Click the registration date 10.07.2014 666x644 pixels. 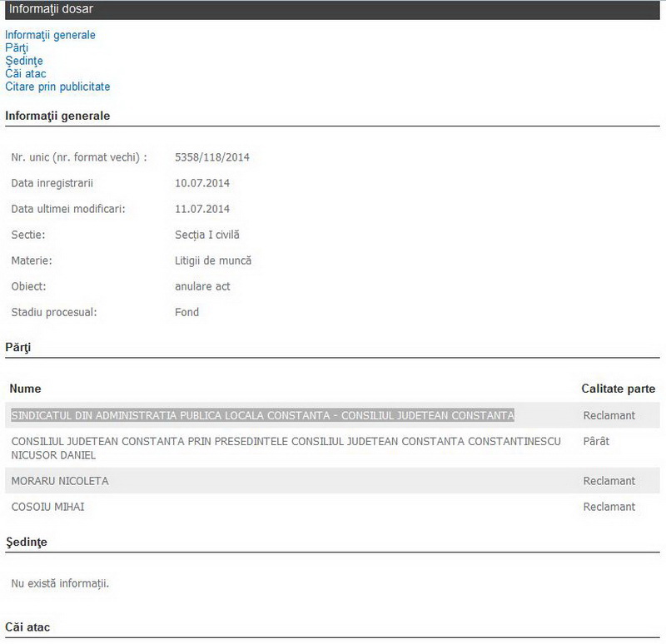pyautogui.click(x=202, y=183)
